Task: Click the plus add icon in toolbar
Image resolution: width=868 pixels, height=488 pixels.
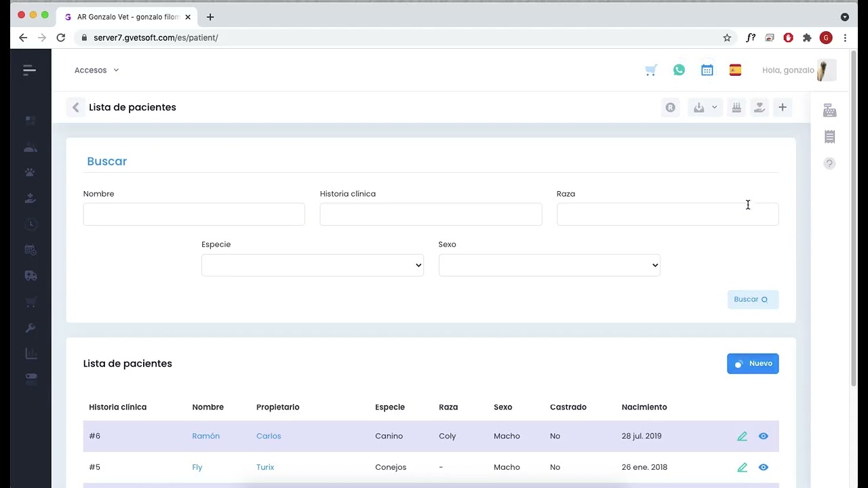Action: [783, 107]
